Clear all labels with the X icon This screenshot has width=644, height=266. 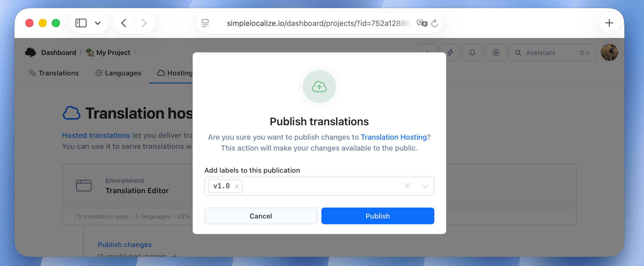(407, 186)
